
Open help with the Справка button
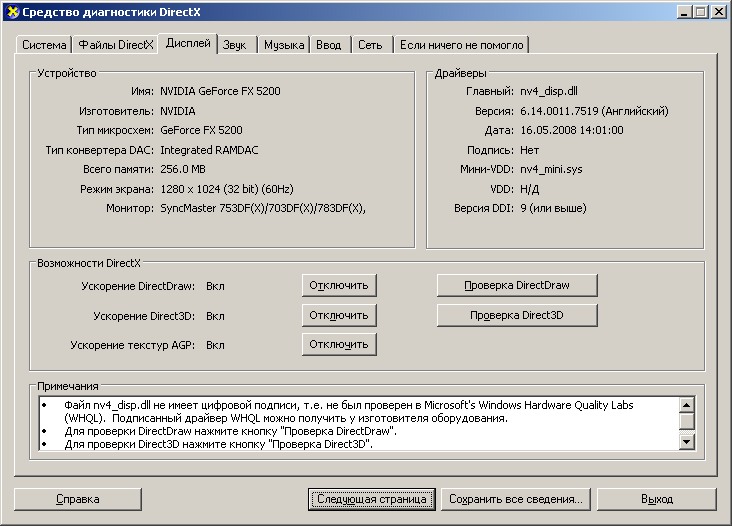click(77, 498)
